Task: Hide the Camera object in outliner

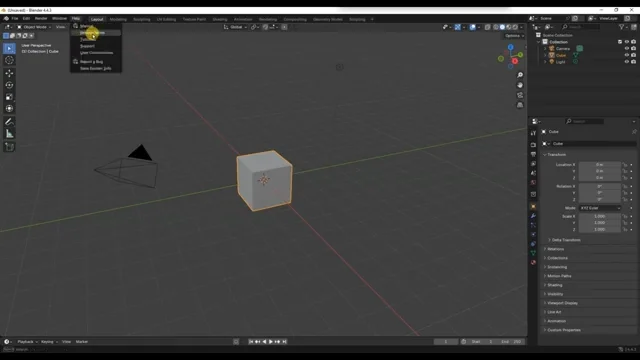Action: point(627,49)
